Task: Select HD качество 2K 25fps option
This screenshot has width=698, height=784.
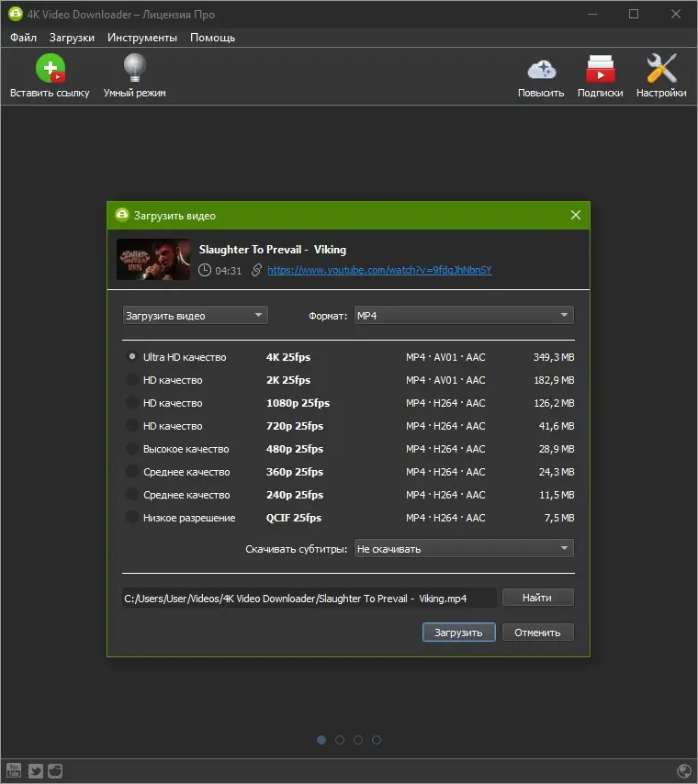Action: tap(132, 379)
